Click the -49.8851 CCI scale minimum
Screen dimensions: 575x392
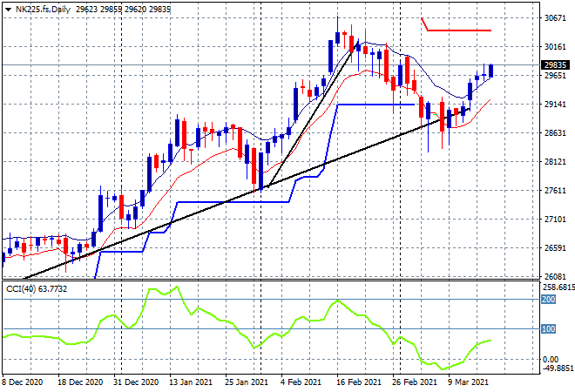coord(558,368)
